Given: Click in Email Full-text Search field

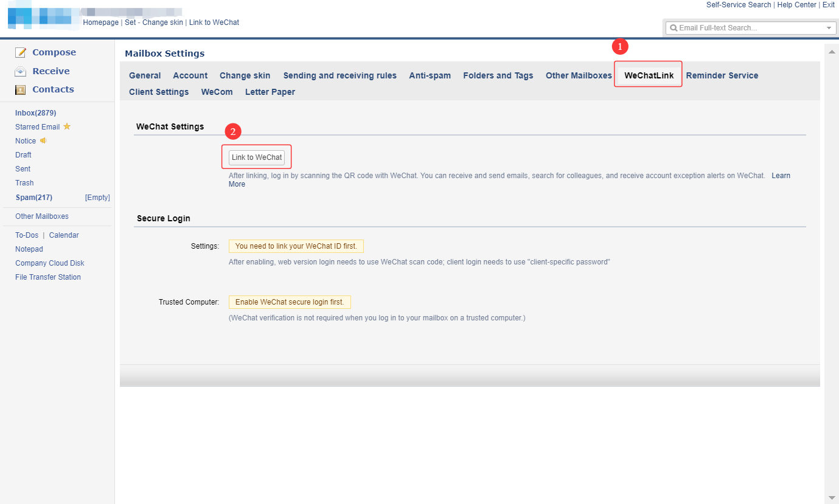Looking at the screenshot, I should [750, 28].
